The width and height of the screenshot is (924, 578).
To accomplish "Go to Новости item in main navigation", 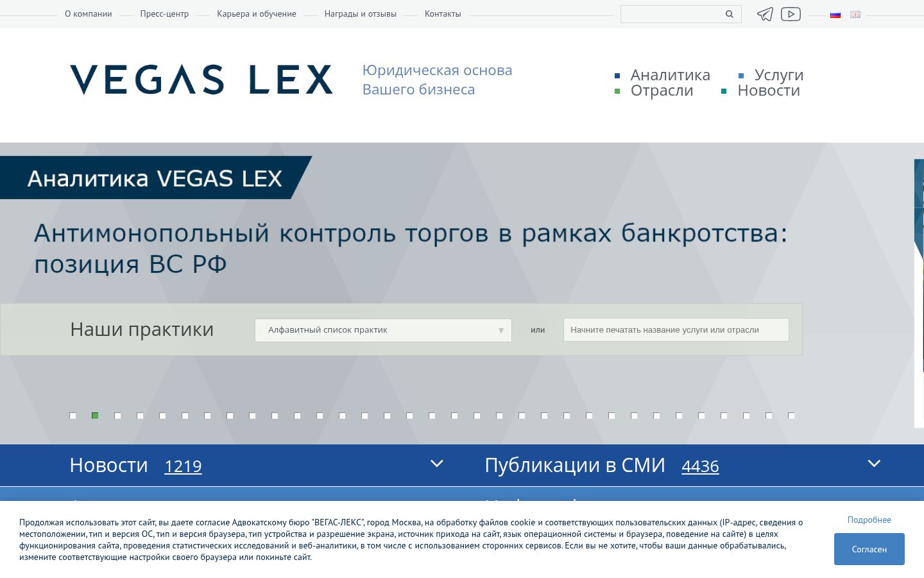I will coord(769,91).
